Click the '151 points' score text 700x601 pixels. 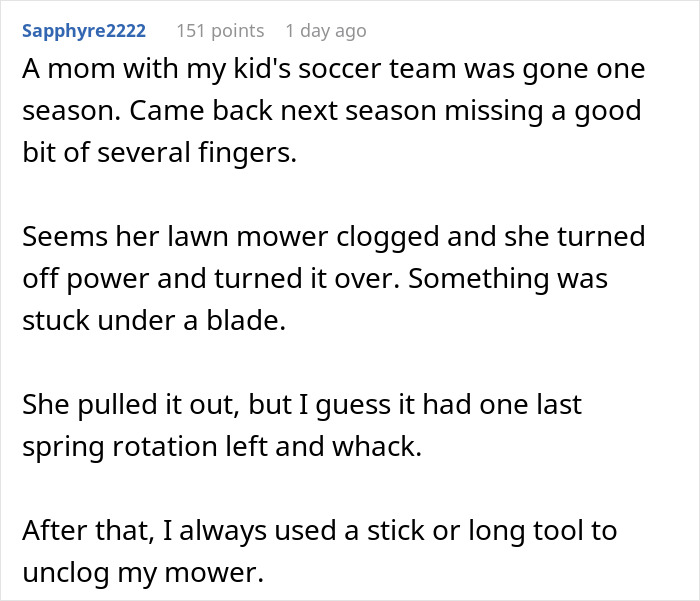[x=220, y=31]
